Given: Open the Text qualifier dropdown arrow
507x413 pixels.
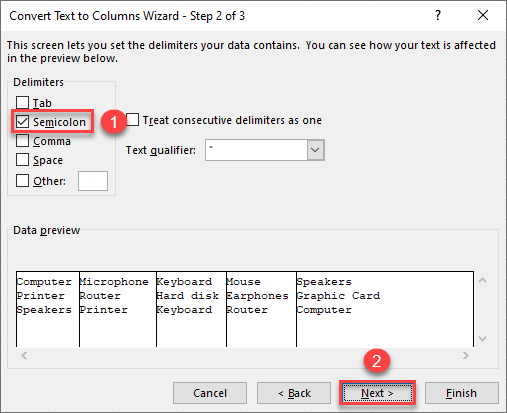Looking at the screenshot, I should pyautogui.click(x=315, y=150).
